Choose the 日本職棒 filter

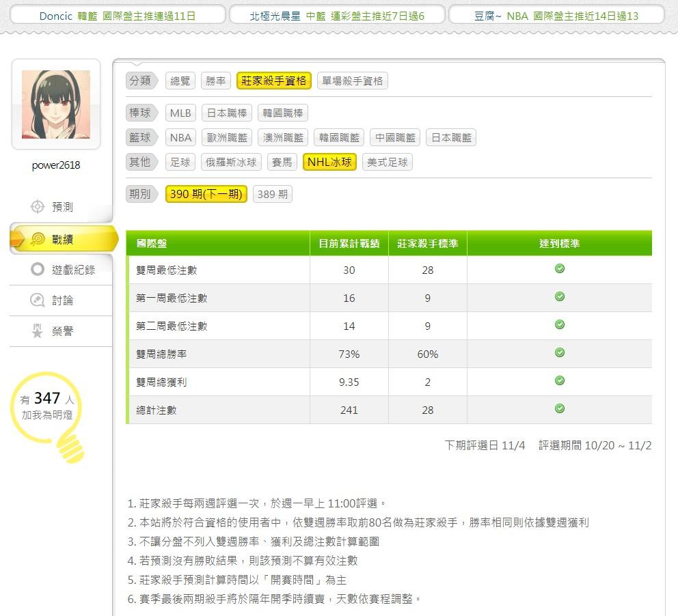pyautogui.click(x=227, y=113)
